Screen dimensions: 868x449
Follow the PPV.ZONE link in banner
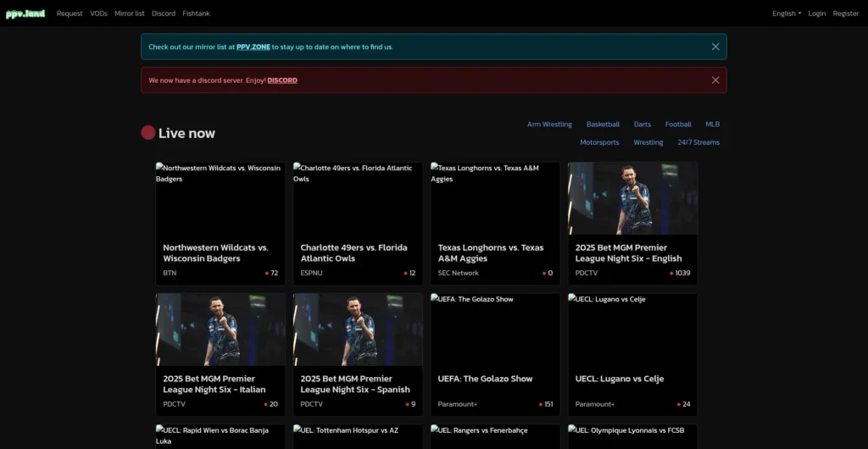coord(253,47)
